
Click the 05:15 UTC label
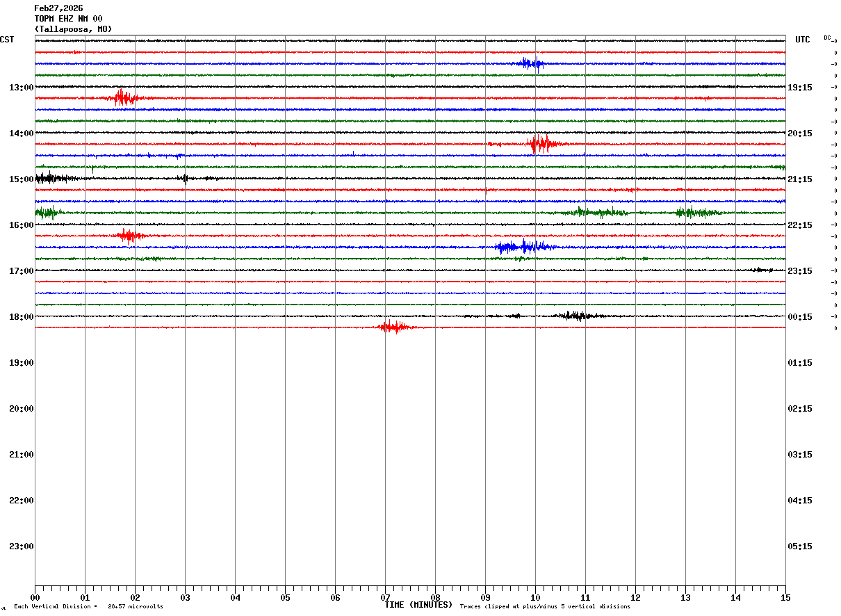800,546
